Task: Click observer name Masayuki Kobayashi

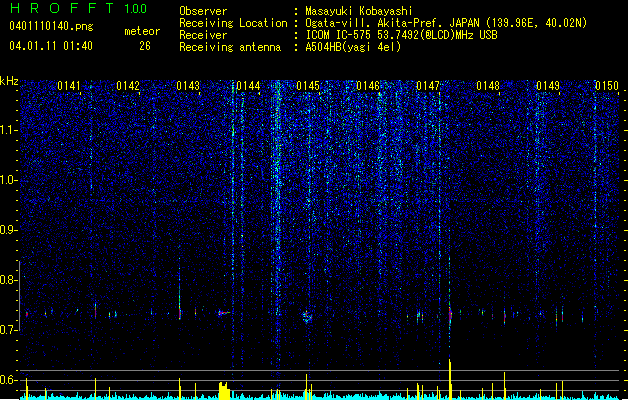Action: coord(359,11)
